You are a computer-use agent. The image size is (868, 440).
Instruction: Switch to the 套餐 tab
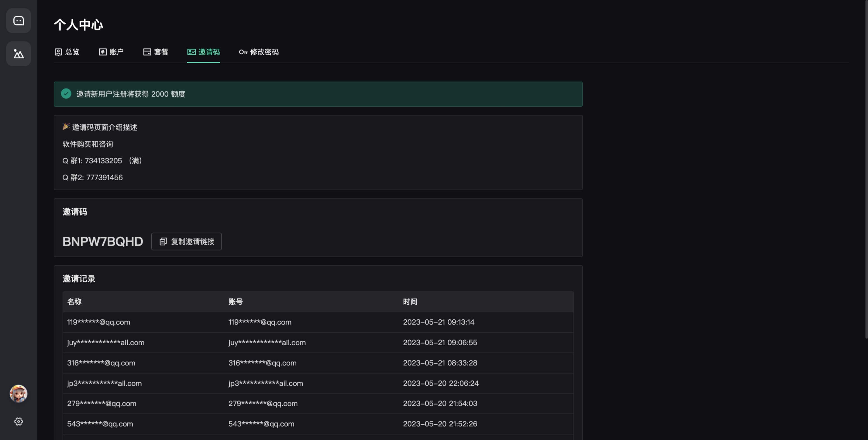[x=156, y=52]
